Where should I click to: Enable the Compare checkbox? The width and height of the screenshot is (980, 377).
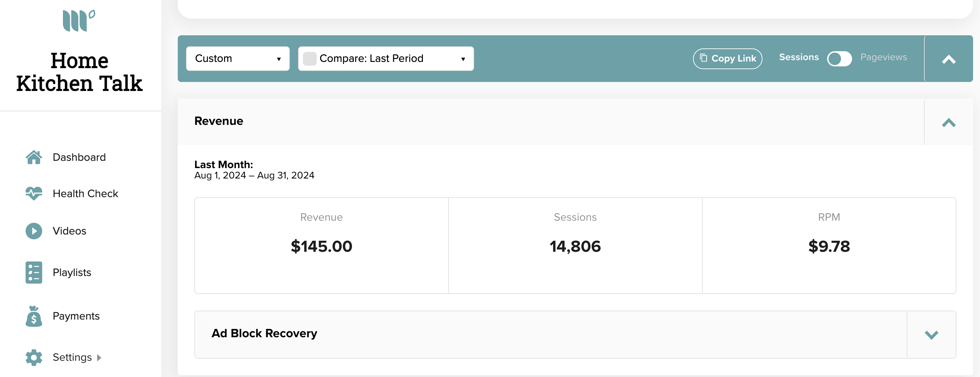pyautogui.click(x=310, y=58)
